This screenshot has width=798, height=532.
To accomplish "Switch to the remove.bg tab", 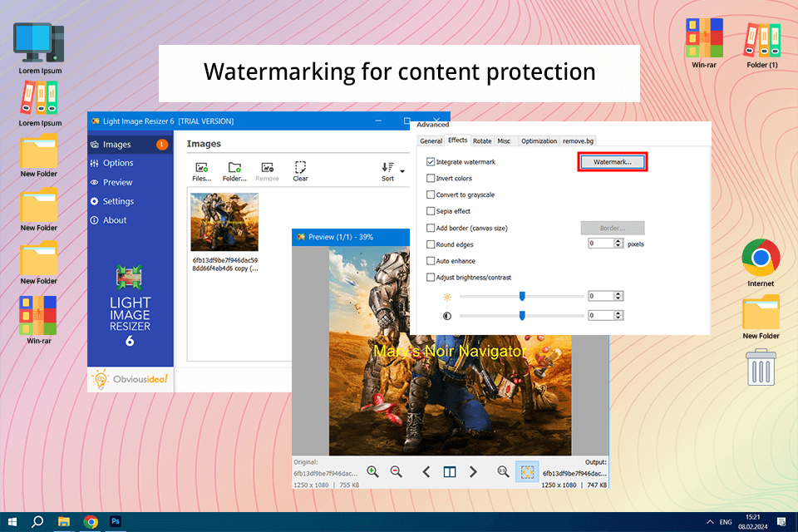I will pos(579,141).
